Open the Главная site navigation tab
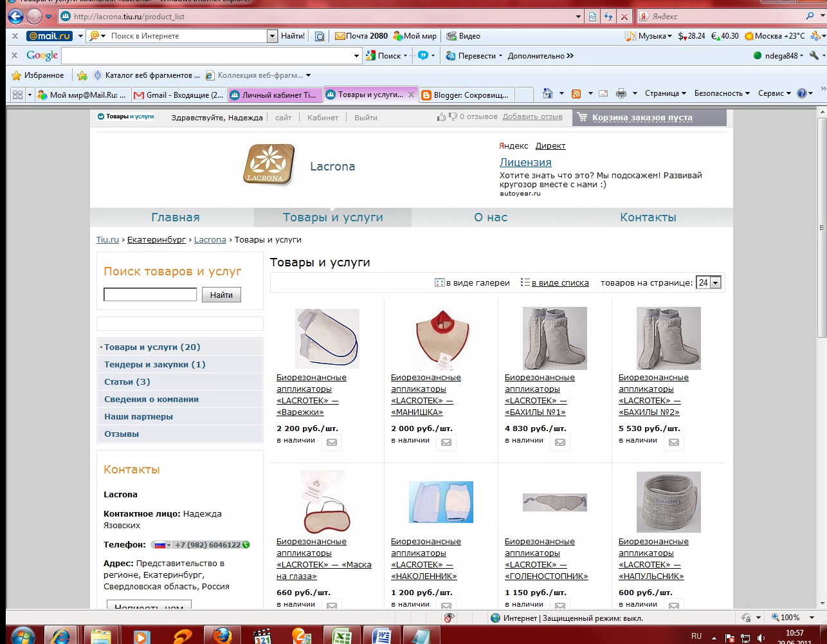 pyautogui.click(x=175, y=217)
